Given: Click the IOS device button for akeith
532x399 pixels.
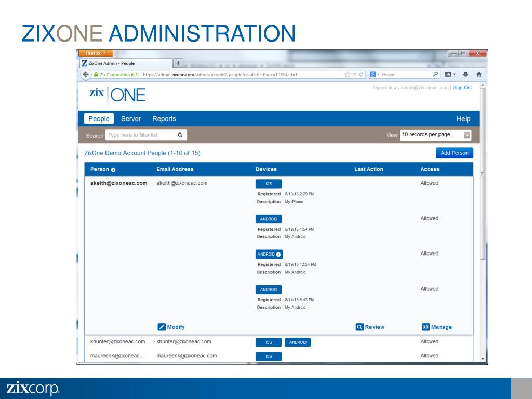Looking at the screenshot, I should 269,184.
